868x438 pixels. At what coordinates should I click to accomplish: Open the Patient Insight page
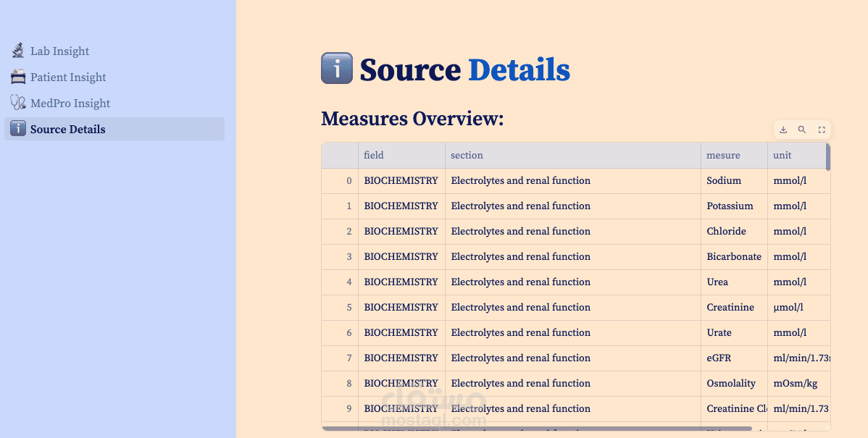pyautogui.click(x=68, y=77)
